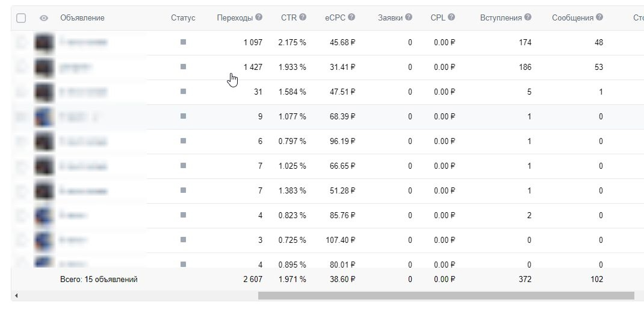
Task: Click Сообщения value 53
Action: click(x=599, y=67)
